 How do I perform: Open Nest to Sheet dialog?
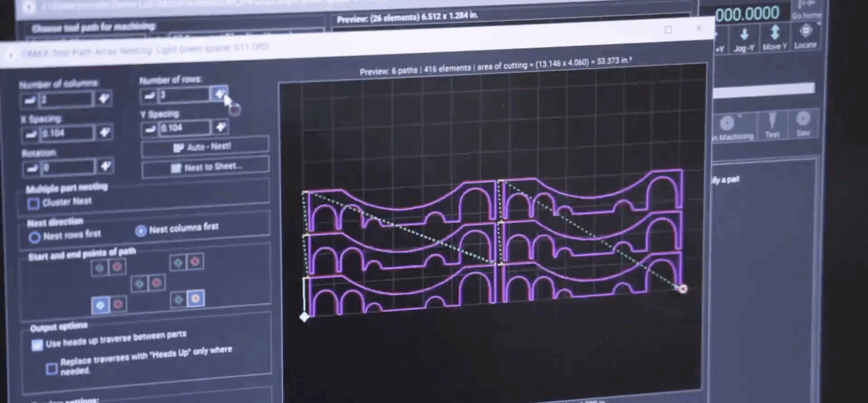pos(206,167)
